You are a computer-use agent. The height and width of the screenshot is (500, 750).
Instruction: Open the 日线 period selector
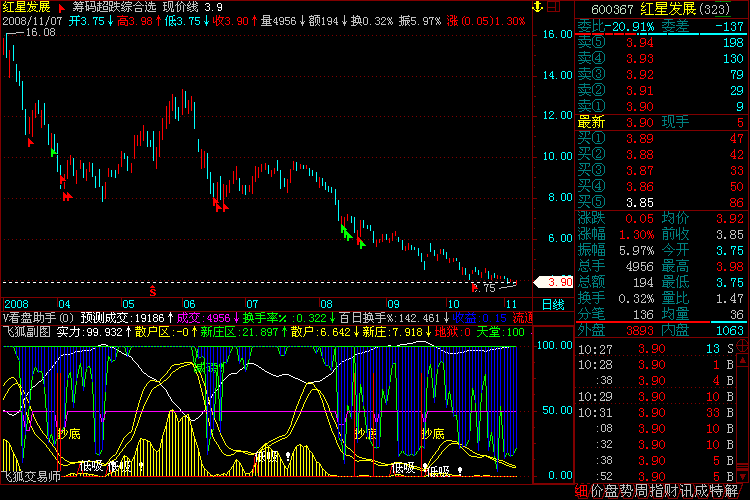553,304
